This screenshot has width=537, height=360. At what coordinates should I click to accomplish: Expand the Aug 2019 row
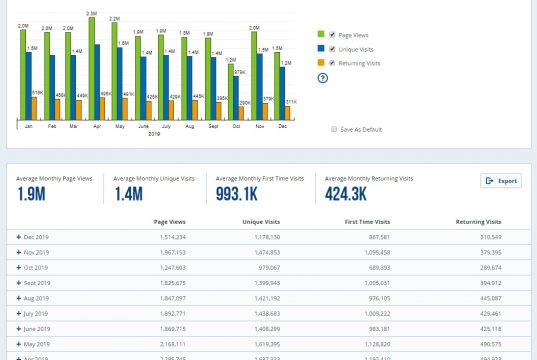click(19, 298)
